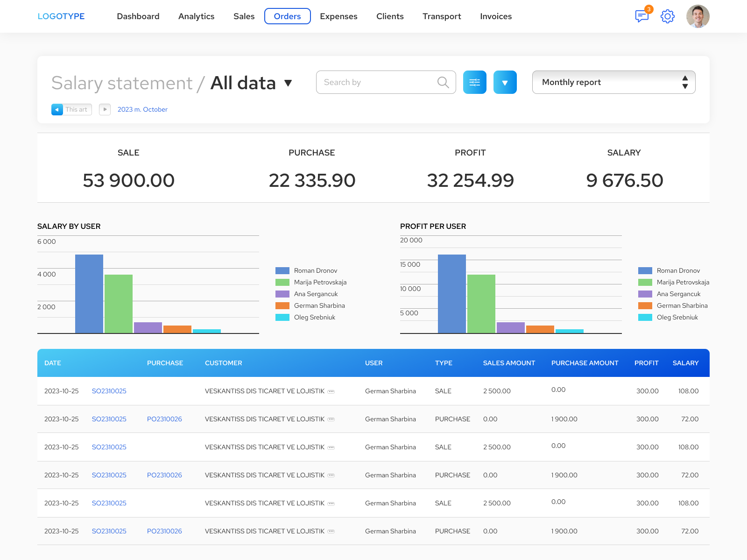Open the Expenses menu item
This screenshot has width=747, height=560.
point(339,16)
